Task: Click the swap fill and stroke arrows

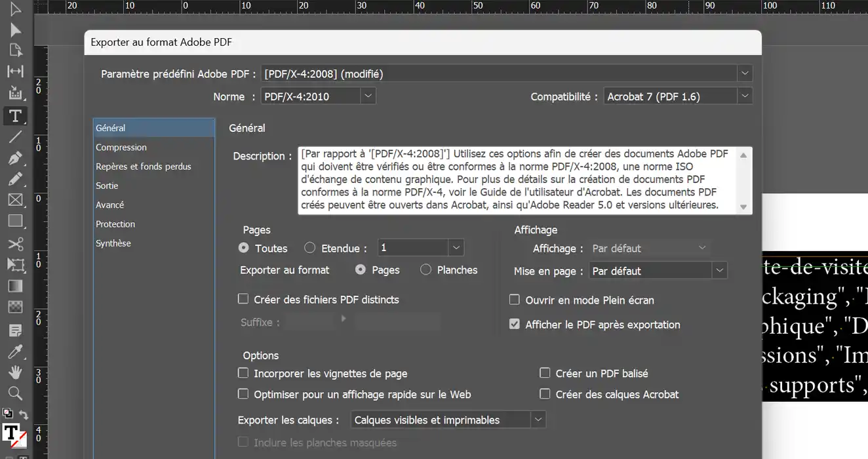Action: (x=23, y=414)
